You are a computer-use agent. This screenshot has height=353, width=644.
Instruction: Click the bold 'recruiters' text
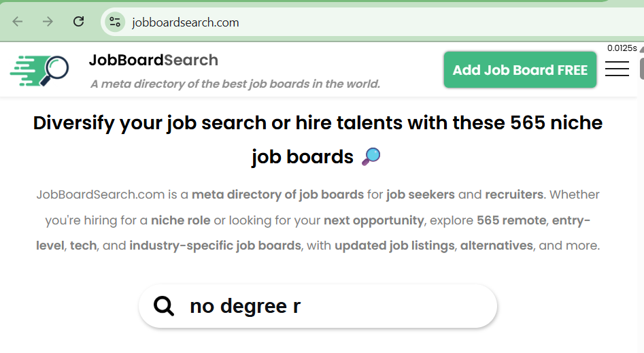(x=513, y=195)
